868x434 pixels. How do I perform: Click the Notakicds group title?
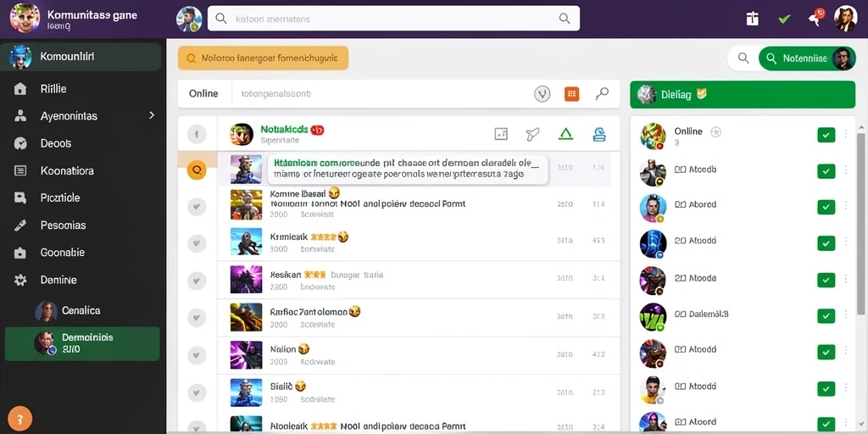click(284, 129)
